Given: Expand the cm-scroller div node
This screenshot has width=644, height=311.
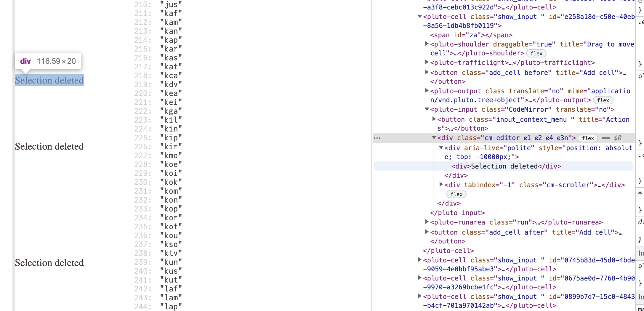Looking at the screenshot, I should point(440,185).
